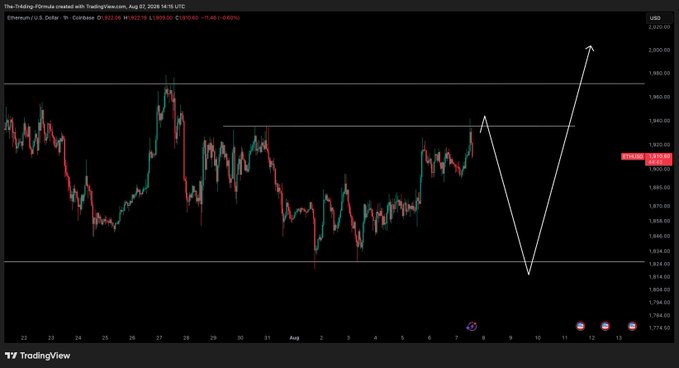Click date 31 on the time axis
Viewport: 679px width, 368px height.
coord(267,338)
